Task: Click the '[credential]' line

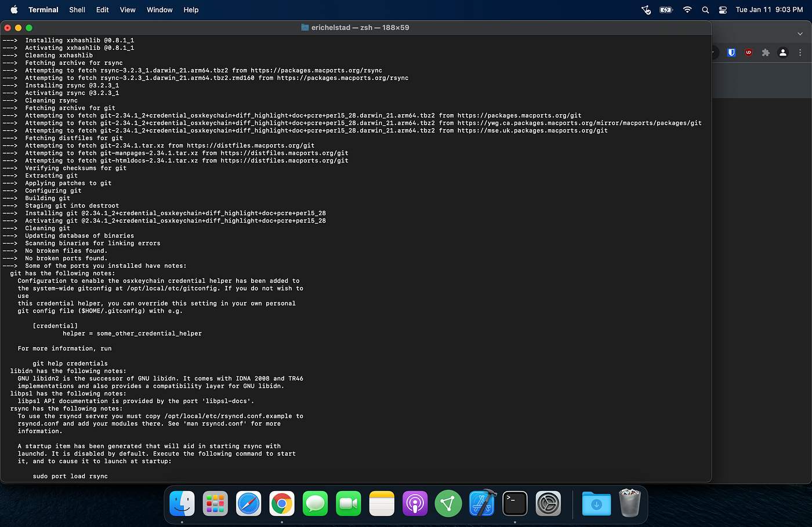Action: pos(55,326)
